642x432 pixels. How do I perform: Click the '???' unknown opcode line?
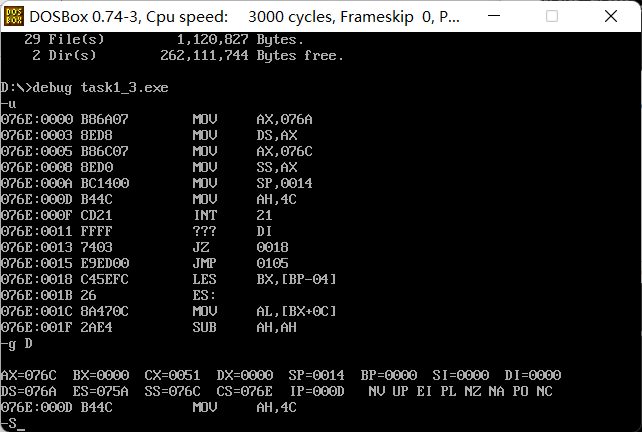[x=136, y=231]
